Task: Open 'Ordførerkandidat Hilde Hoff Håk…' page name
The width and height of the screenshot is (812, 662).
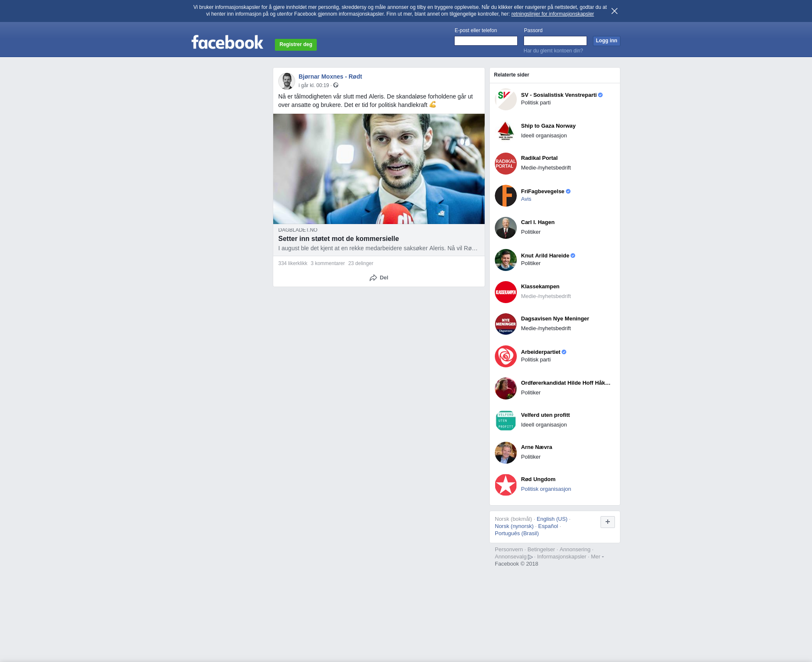Action: pyautogui.click(x=566, y=383)
